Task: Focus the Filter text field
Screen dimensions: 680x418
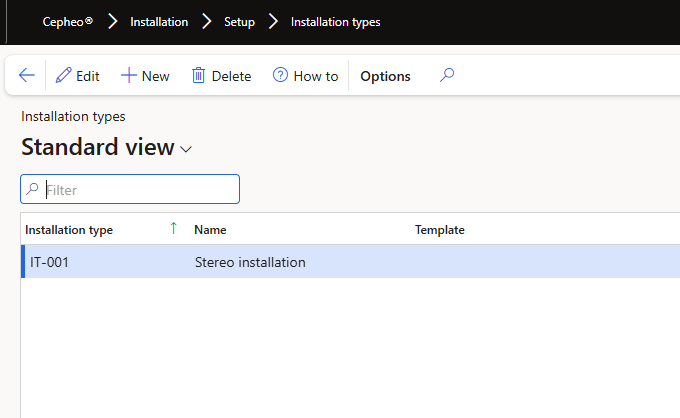Action: click(x=140, y=189)
